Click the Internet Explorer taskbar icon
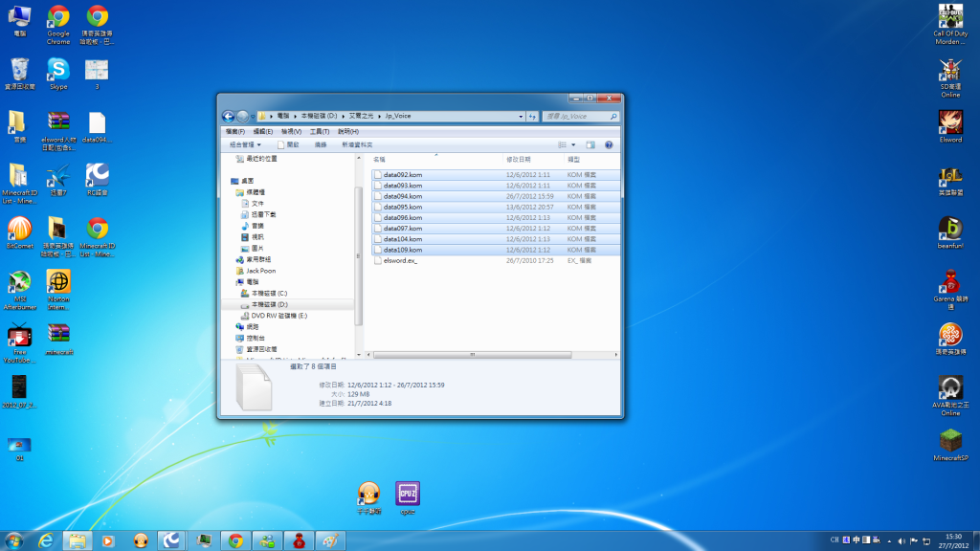The width and height of the screenshot is (980, 551). [45, 540]
